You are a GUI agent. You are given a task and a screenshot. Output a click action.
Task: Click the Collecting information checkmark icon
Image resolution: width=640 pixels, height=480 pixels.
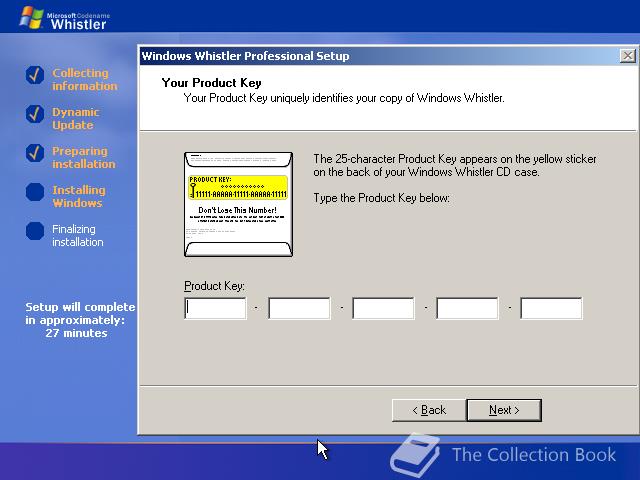[x=35, y=75]
